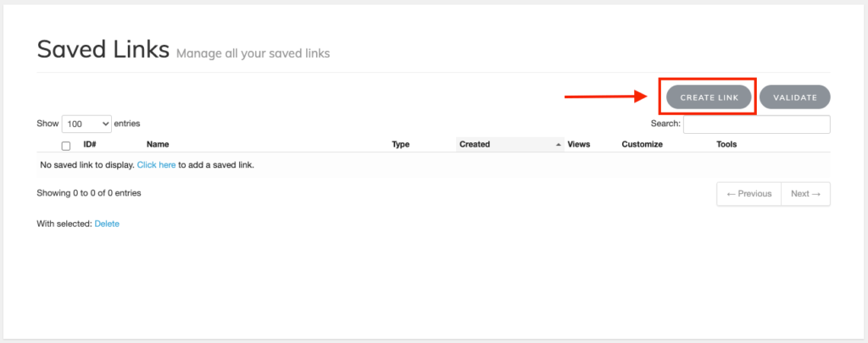This screenshot has height=343, width=868.
Task: Go to Previous page
Action: (x=749, y=194)
